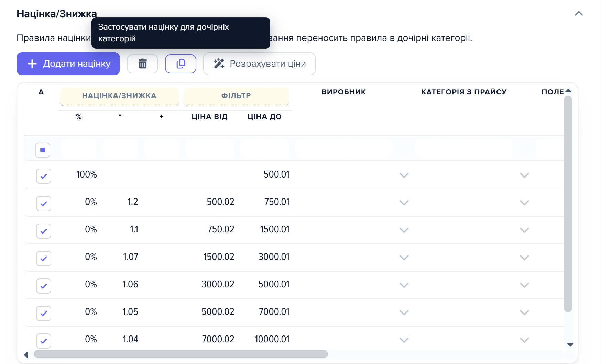Image resolution: width=601 pixels, height=364 pixels.
Task: Click the Фільтр column group header
Action: click(236, 96)
